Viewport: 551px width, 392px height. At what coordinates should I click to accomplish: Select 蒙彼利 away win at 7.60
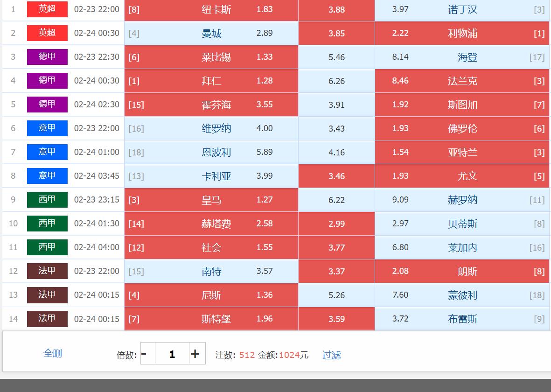coord(462,295)
